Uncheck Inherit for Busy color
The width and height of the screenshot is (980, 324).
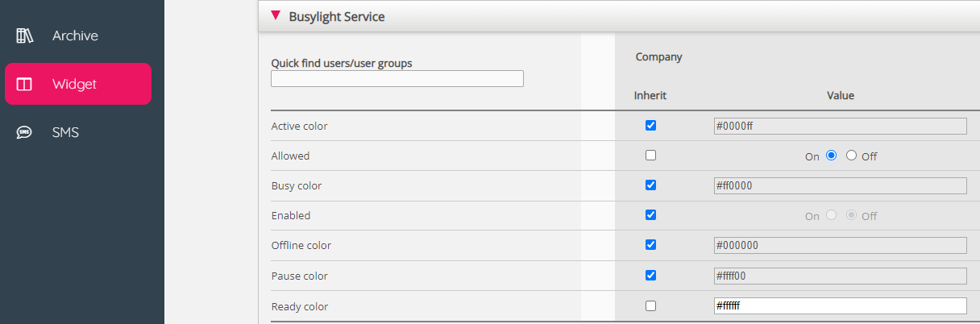[x=650, y=185]
